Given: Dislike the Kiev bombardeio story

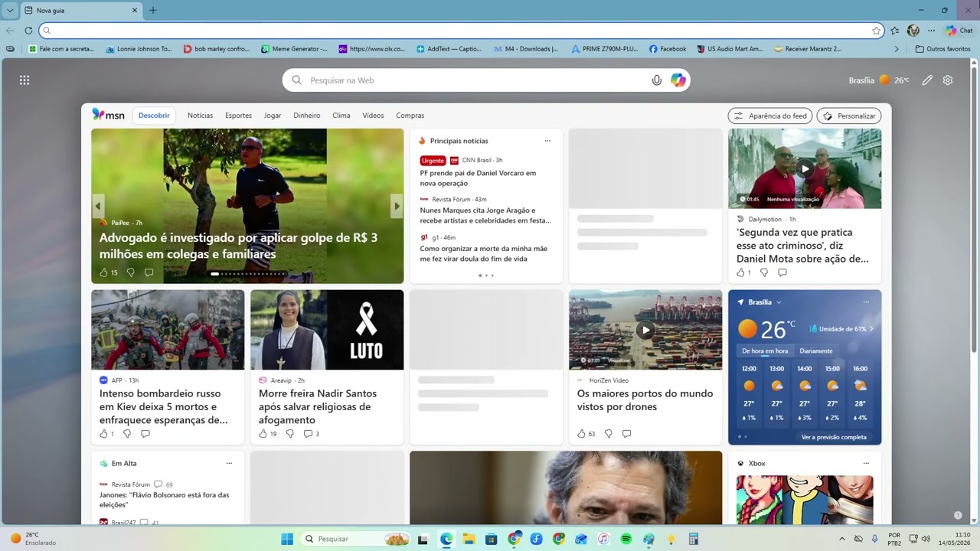Looking at the screenshot, I should [x=127, y=434].
